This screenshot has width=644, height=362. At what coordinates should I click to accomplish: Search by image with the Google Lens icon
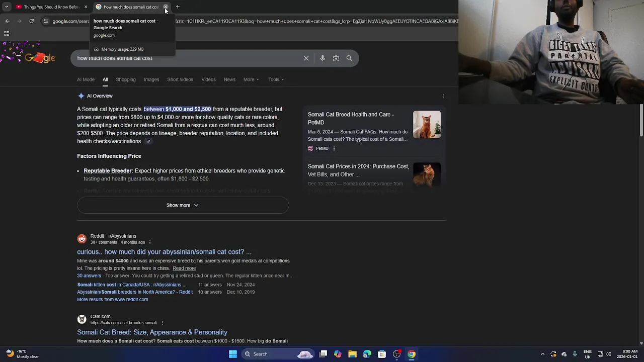pos(336,58)
